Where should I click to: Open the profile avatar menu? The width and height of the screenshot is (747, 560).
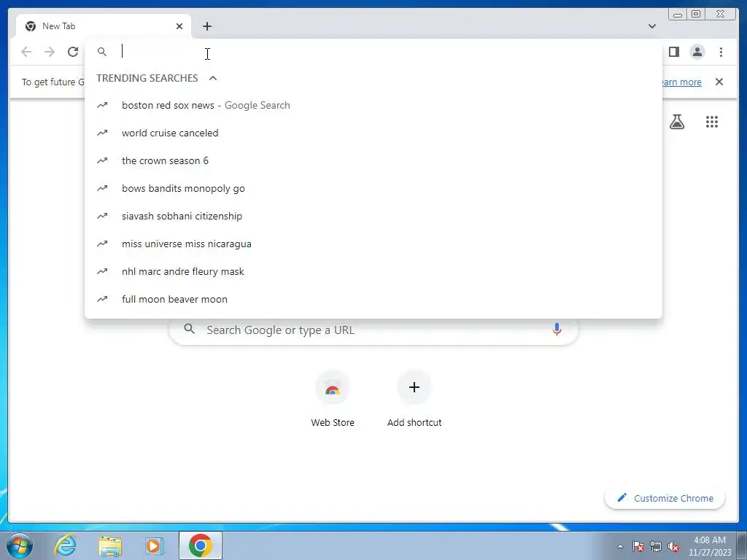coord(697,52)
